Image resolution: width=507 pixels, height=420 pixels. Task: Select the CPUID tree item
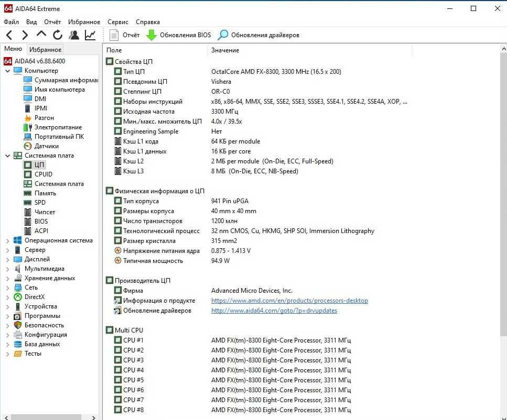pyautogui.click(x=38, y=174)
